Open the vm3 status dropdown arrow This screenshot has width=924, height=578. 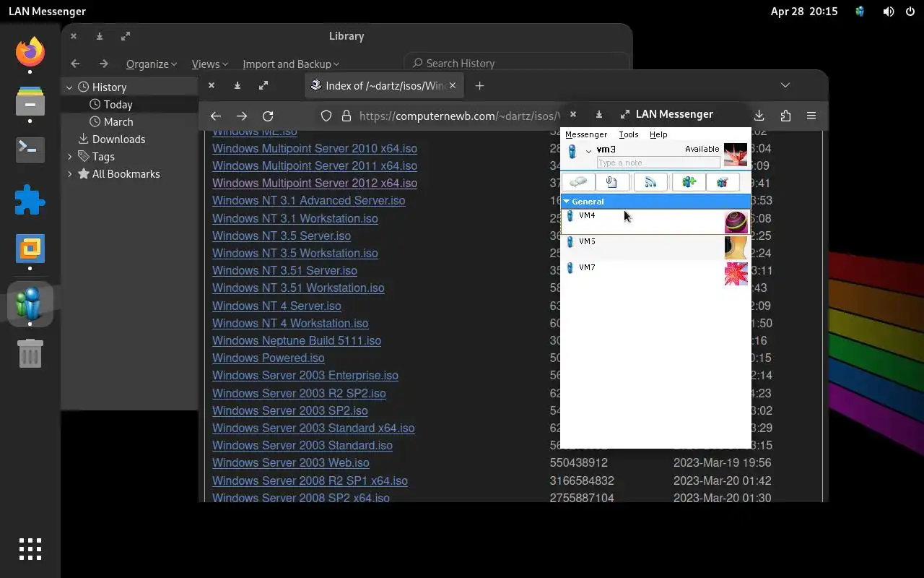click(x=588, y=151)
